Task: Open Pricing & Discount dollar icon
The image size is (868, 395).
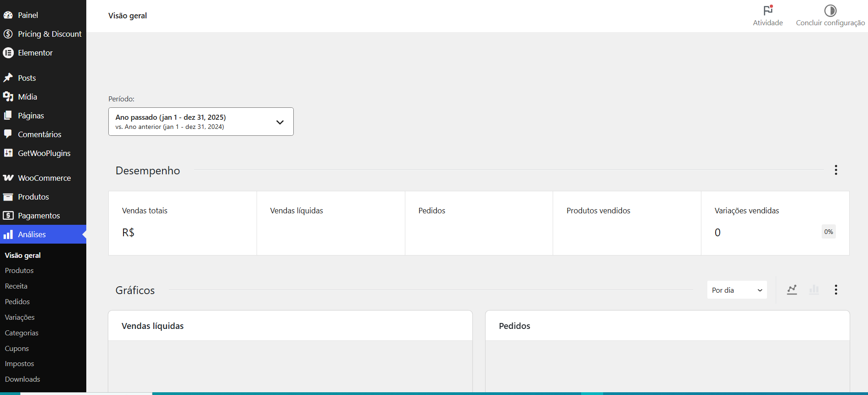Action: point(8,34)
